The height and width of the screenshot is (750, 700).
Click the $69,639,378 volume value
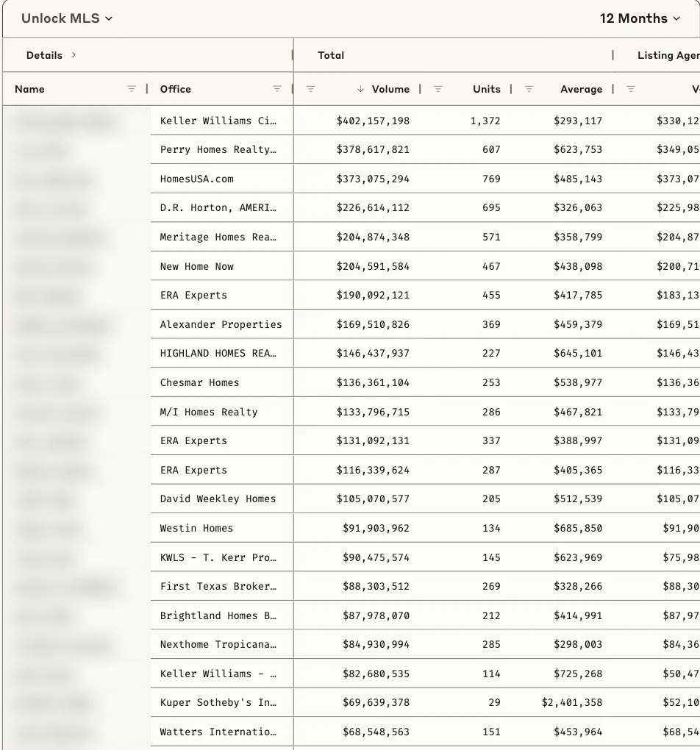[376, 703]
